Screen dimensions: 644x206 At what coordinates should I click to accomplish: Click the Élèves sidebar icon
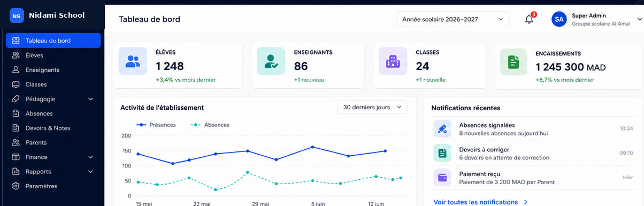tap(16, 55)
